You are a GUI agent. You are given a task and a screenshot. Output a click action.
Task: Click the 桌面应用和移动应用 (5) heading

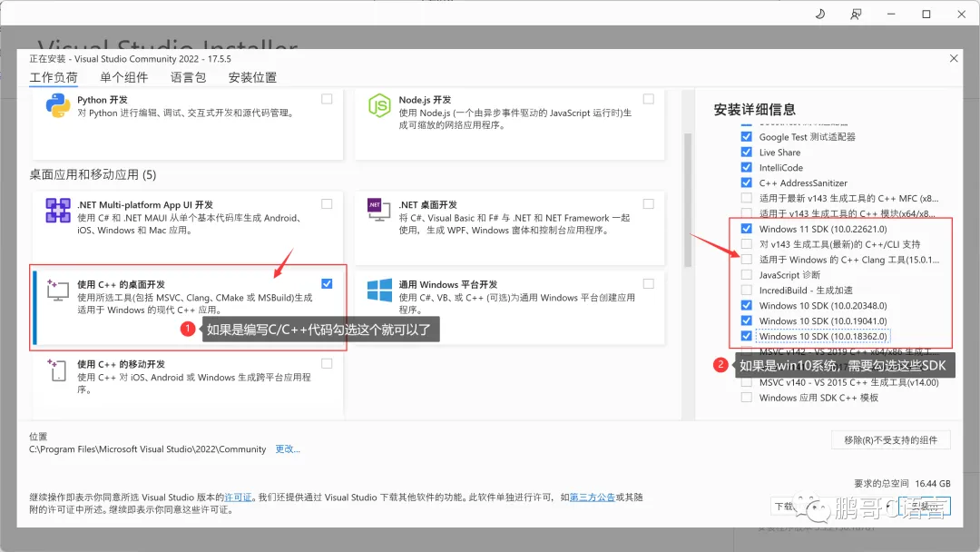tap(93, 174)
